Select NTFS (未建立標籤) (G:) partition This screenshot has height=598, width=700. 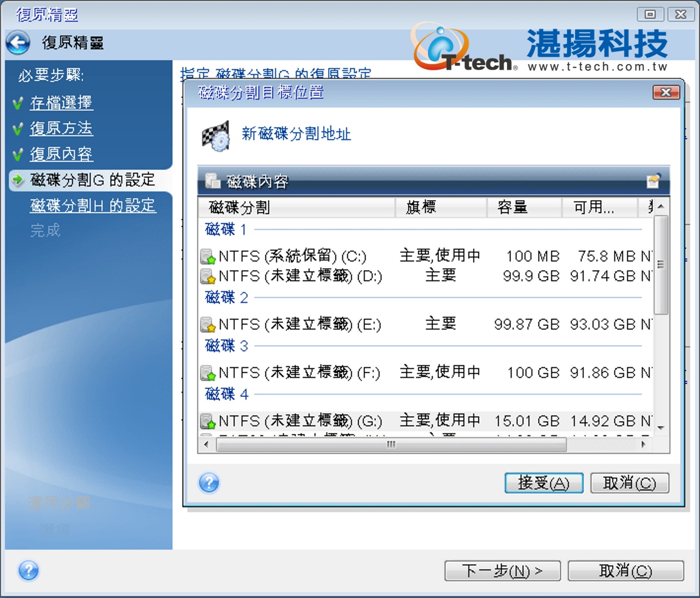426,422
